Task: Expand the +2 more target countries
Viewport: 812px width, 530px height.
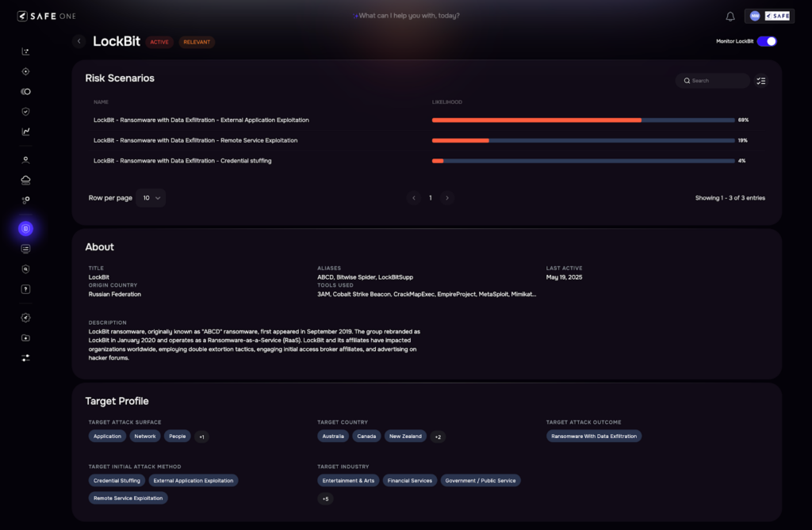Action: click(x=438, y=437)
